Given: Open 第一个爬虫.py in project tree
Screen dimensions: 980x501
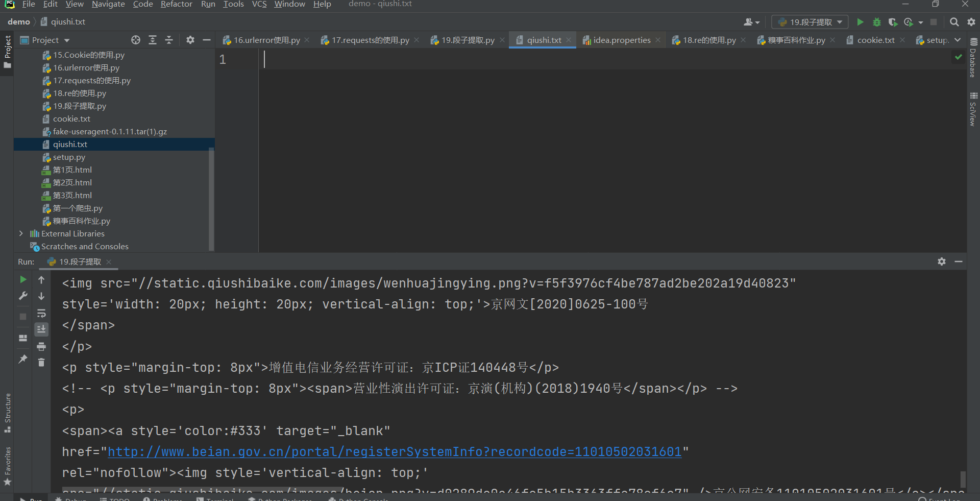Looking at the screenshot, I should (x=78, y=208).
